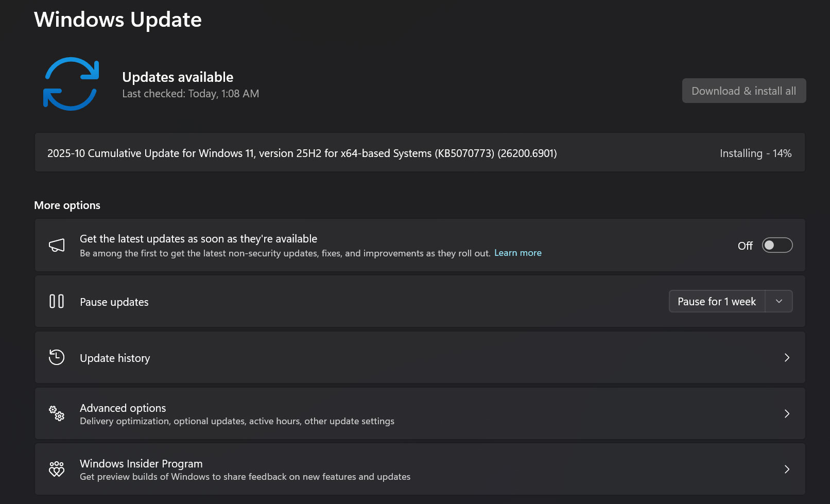Enable the get latest updates toggle switch
This screenshot has width=830, height=504.
tap(776, 246)
